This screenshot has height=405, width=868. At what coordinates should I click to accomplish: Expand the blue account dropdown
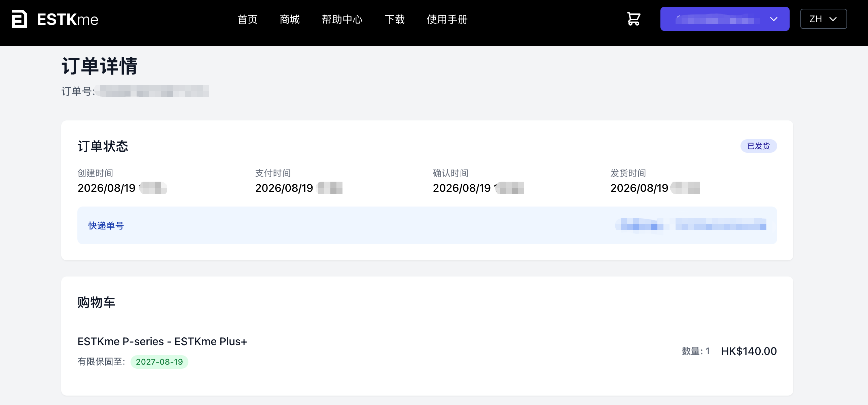click(724, 19)
